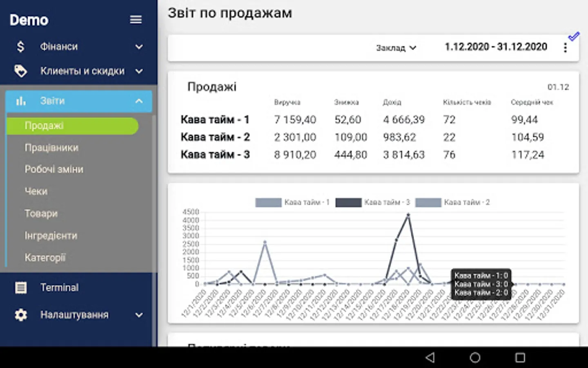Open the Заклад dropdown
The width and height of the screenshot is (588, 368).
click(x=396, y=48)
